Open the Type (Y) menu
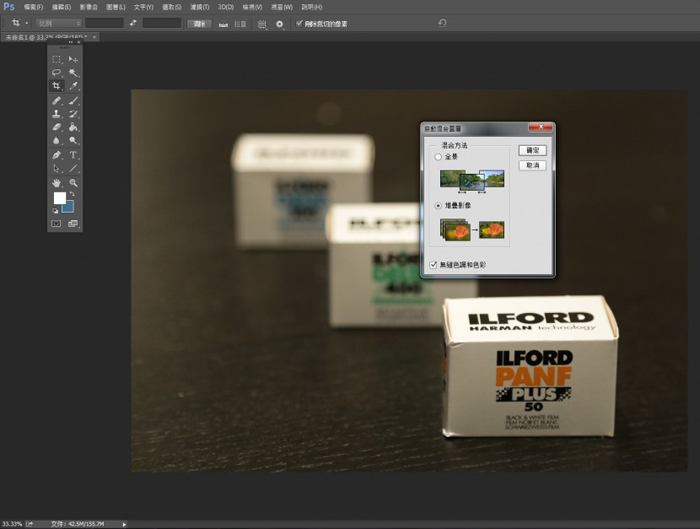The image size is (700, 529). coord(143,7)
